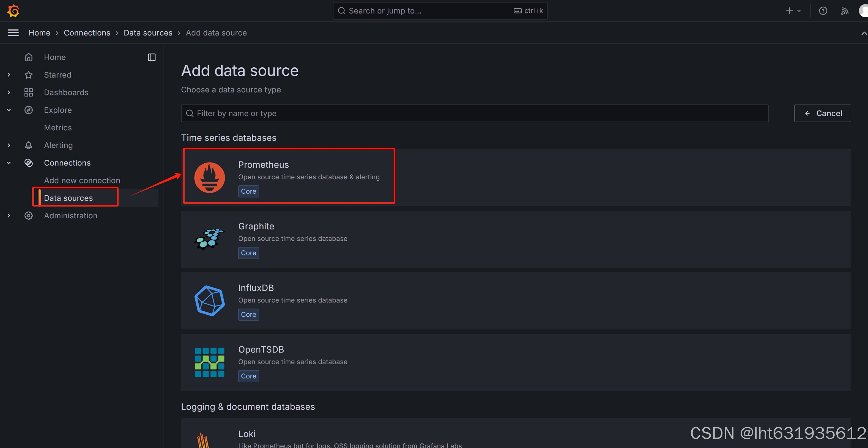Open Data sources in sidebar
Image resolution: width=868 pixels, height=448 pixels.
(x=69, y=198)
